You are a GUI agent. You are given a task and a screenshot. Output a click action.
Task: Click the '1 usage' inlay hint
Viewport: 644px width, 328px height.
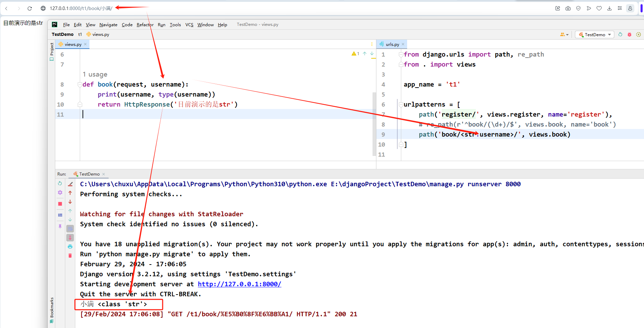pyautogui.click(x=95, y=74)
